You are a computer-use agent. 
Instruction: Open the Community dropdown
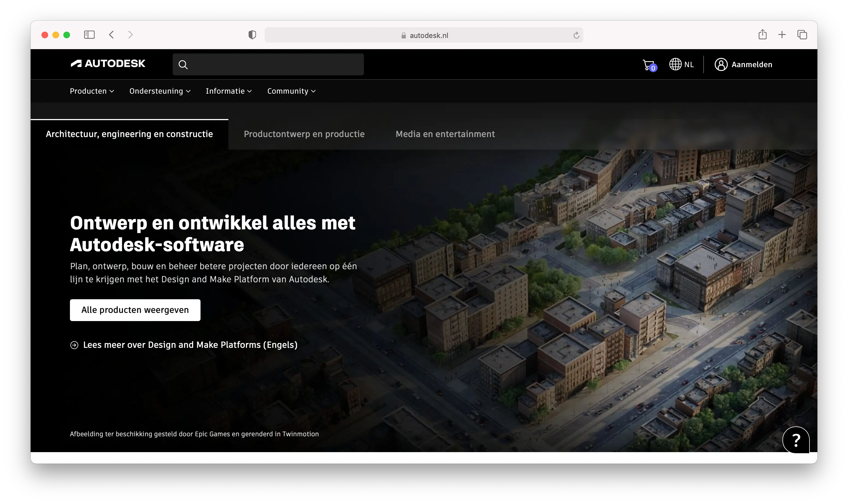291,91
